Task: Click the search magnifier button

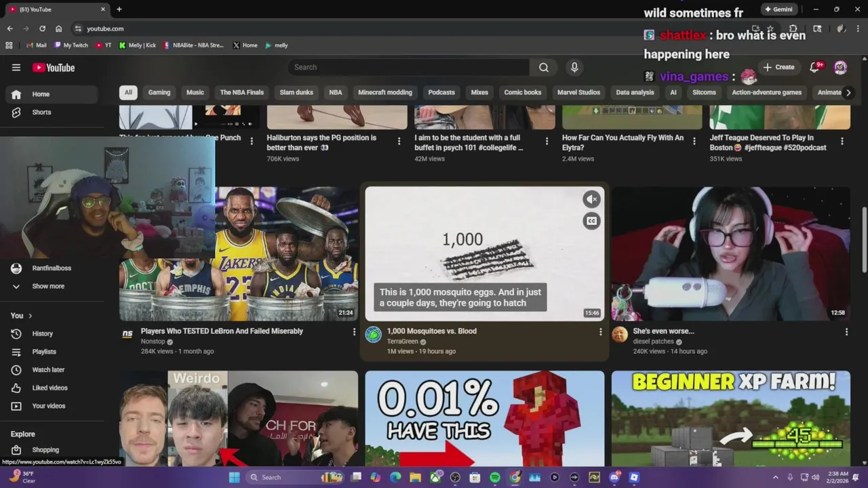Action: pos(544,67)
